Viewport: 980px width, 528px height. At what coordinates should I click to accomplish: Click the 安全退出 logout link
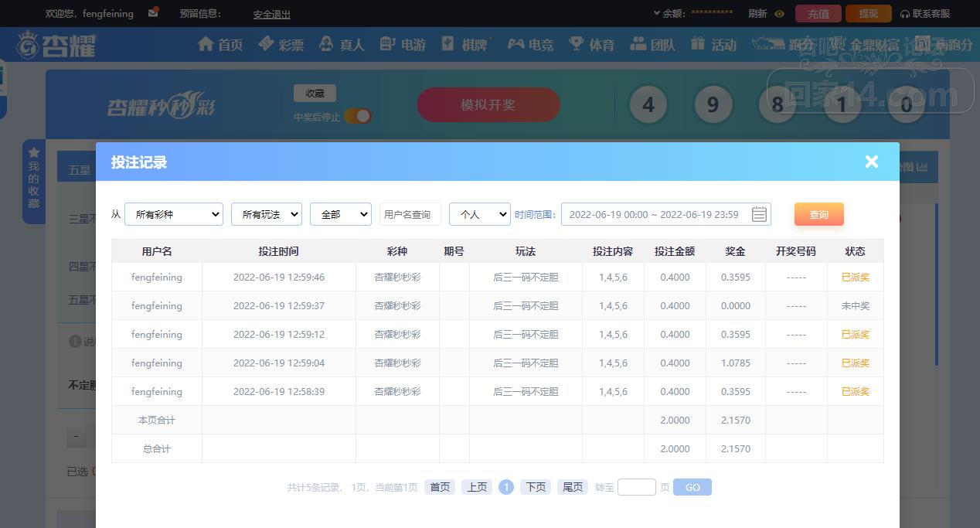pos(271,14)
